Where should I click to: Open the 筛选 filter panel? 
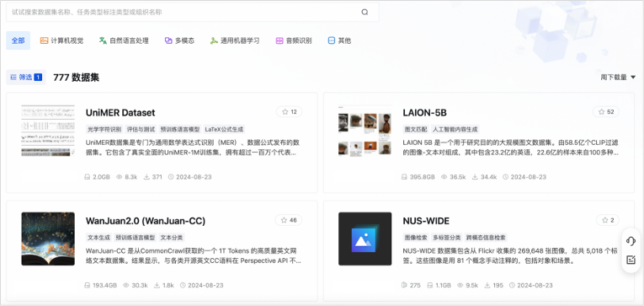pyautogui.click(x=26, y=77)
